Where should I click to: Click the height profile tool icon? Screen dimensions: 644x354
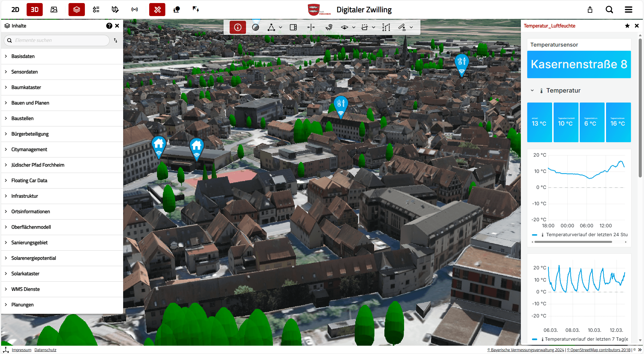point(386,27)
